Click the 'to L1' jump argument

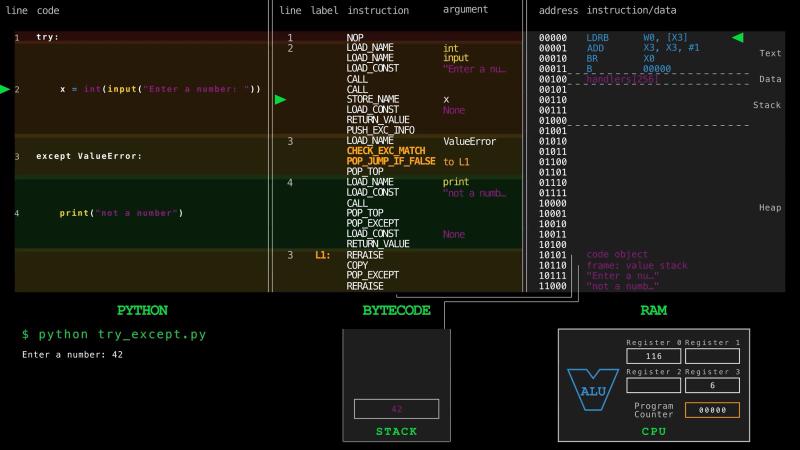(x=456, y=162)
